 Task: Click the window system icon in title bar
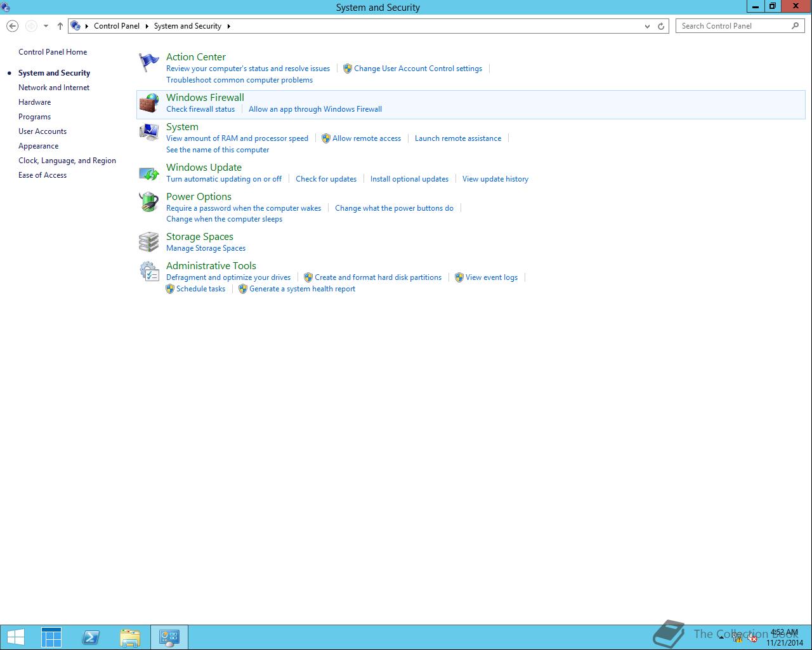point(6,7)
